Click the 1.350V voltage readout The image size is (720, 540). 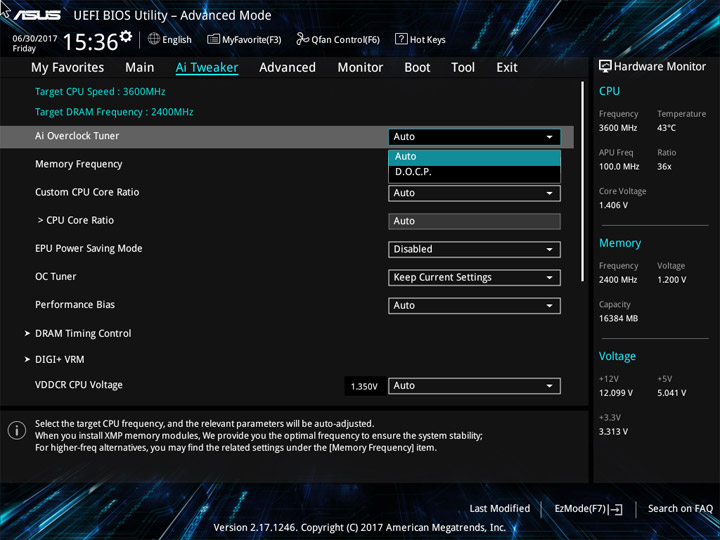[x=364, y=387]
